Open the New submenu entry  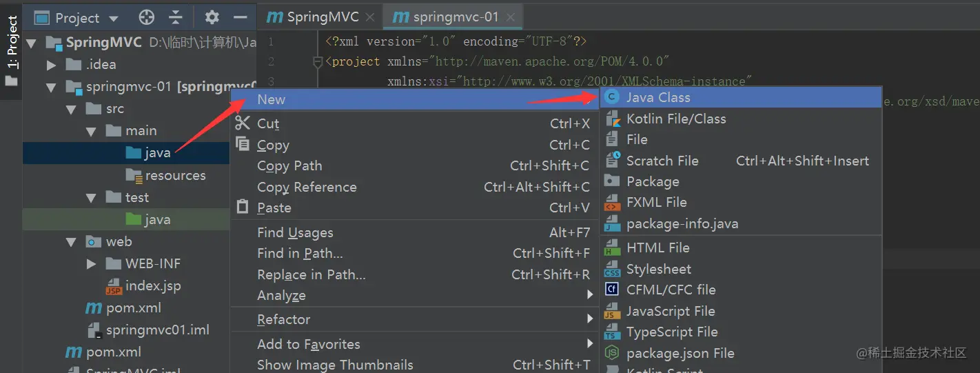tap(416, 99)
